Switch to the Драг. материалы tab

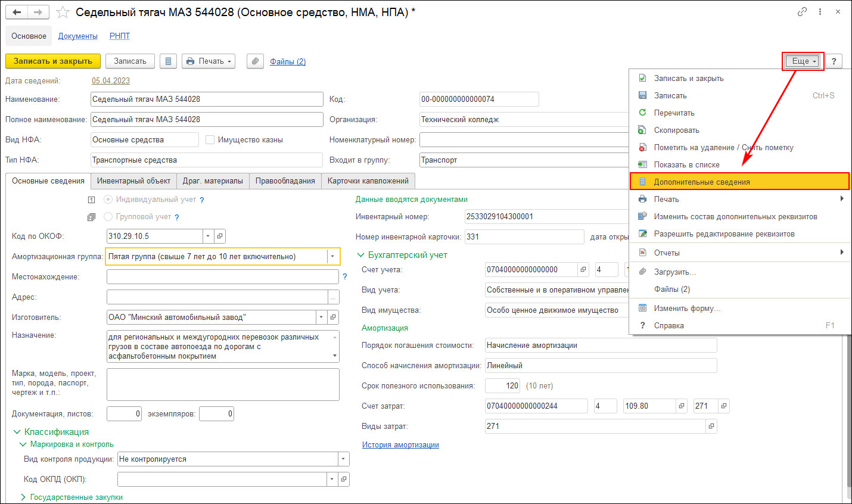pos(213,181)
